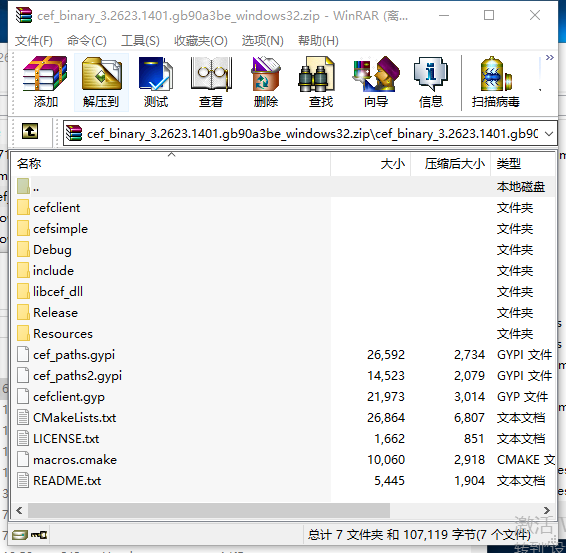Click the drive icon in status bar
This screenshot has height=553, width=566.
[20, 535]
